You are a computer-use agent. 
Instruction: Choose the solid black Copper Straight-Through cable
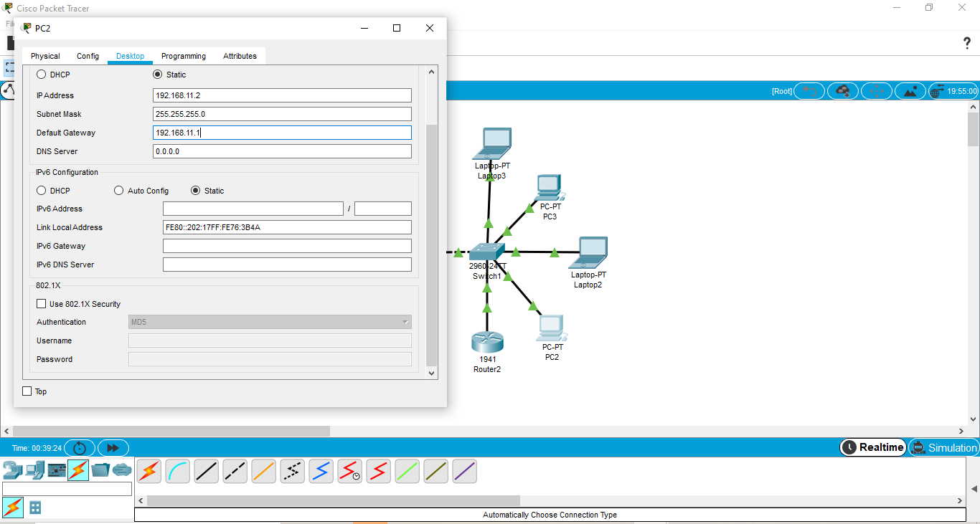207,471
